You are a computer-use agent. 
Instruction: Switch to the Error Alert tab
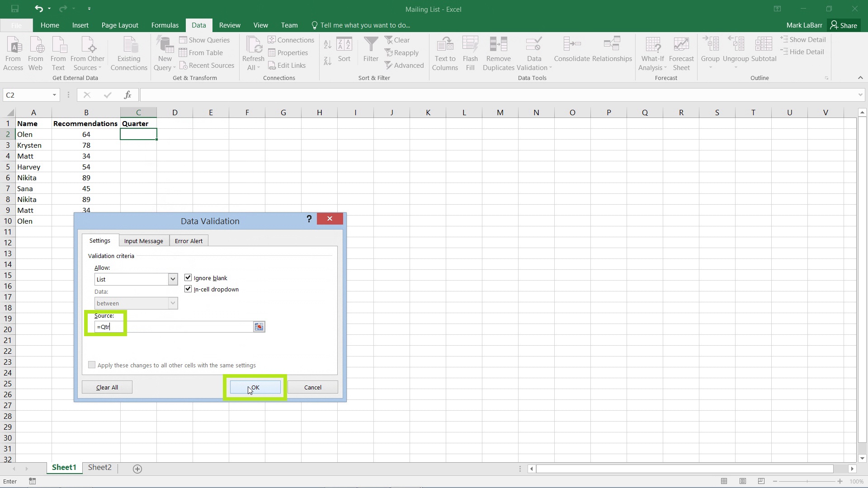coord(189,241)
